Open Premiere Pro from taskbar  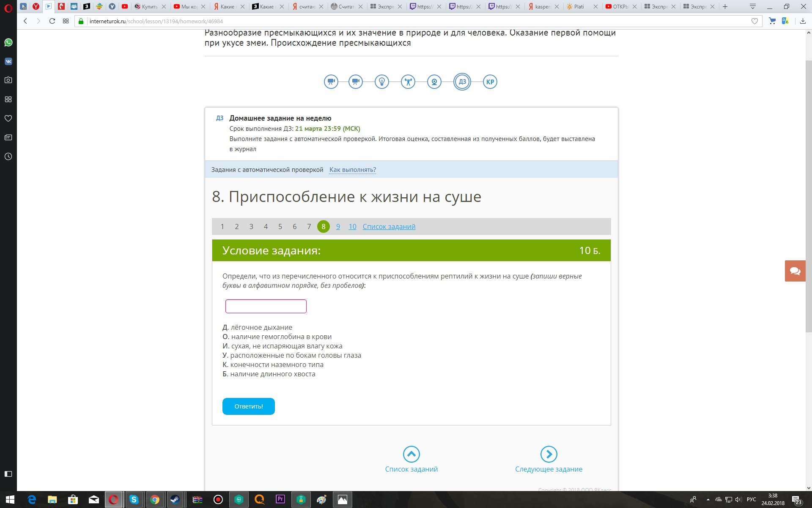(280, 500)
